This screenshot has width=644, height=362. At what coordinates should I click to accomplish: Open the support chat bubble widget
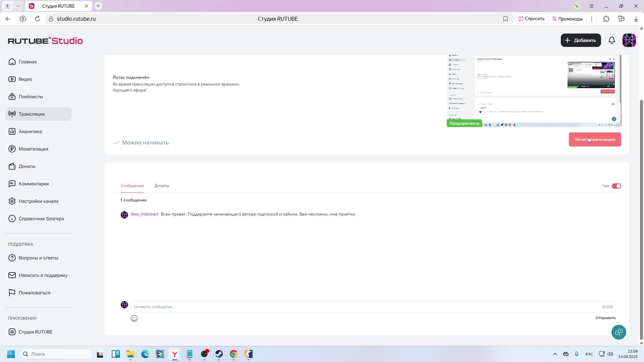click(619, 332)
